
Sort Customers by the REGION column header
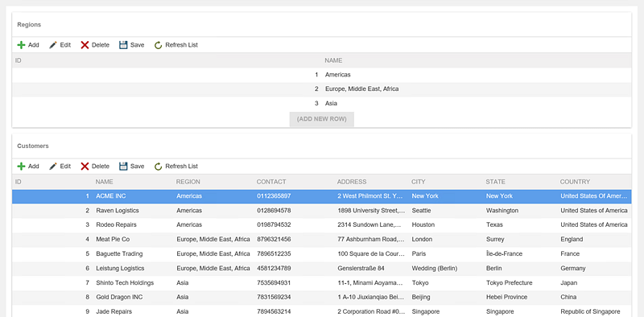pos(188,182)
